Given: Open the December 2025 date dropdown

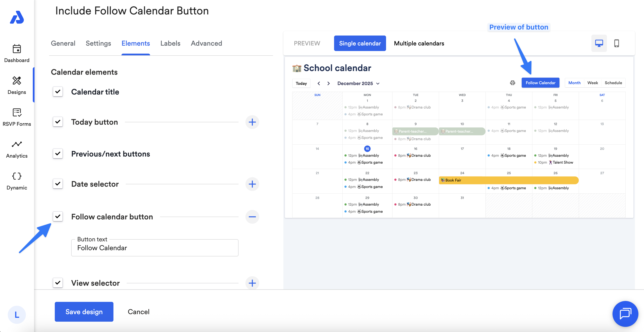Looking at the screenshot, I should [x=358, y=83].
